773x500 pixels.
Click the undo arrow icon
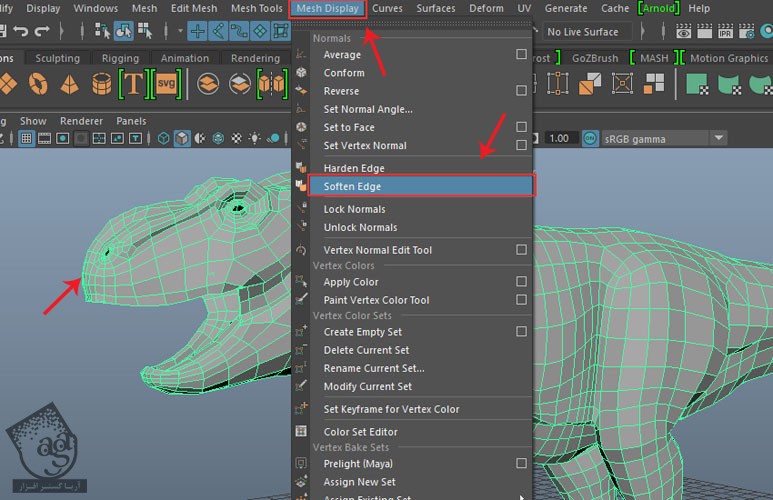coord(19,32)
